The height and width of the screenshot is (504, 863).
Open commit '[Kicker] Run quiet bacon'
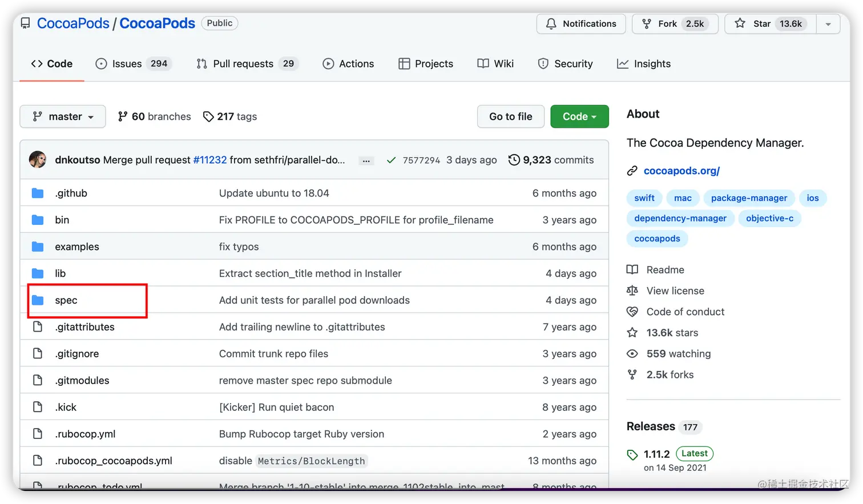coord(277,408)
